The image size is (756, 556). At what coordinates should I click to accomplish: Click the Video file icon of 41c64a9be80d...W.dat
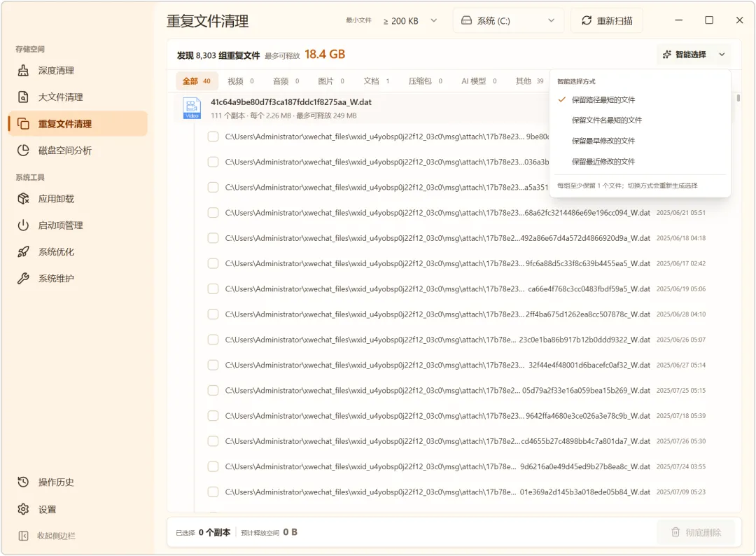192,108
